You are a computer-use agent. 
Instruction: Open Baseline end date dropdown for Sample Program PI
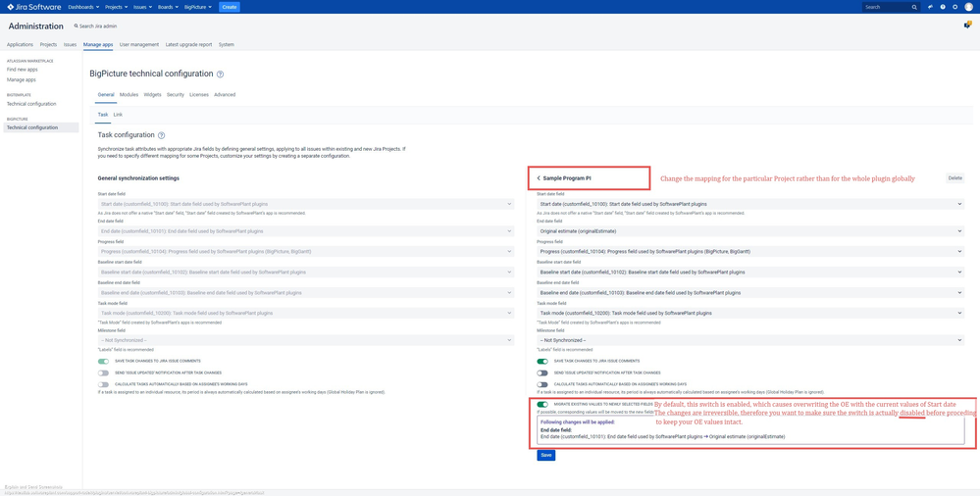750,292
